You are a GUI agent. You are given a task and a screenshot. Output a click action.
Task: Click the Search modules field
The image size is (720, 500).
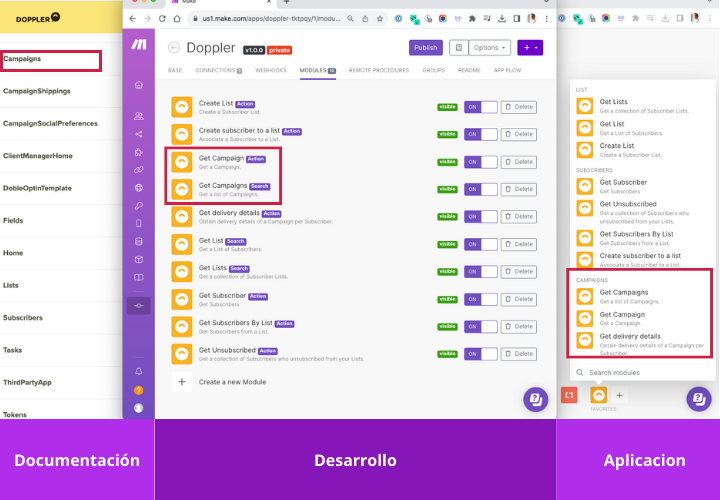point(642,372)
